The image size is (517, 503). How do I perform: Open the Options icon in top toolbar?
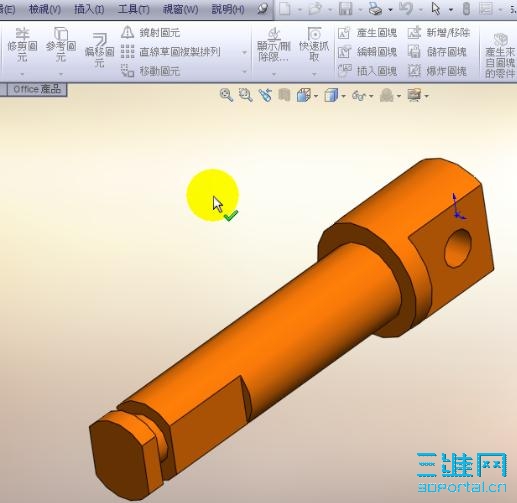pos(486,9)
